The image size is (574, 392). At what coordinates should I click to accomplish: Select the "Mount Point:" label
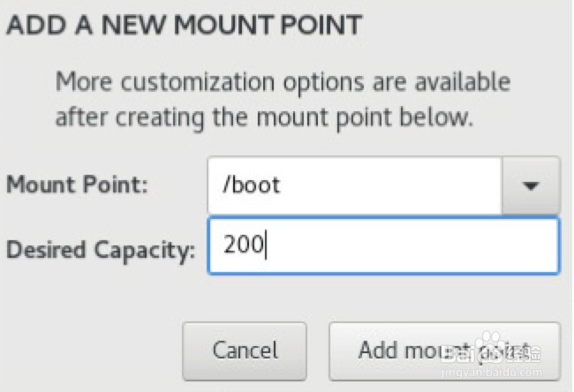tap(79, 185)
